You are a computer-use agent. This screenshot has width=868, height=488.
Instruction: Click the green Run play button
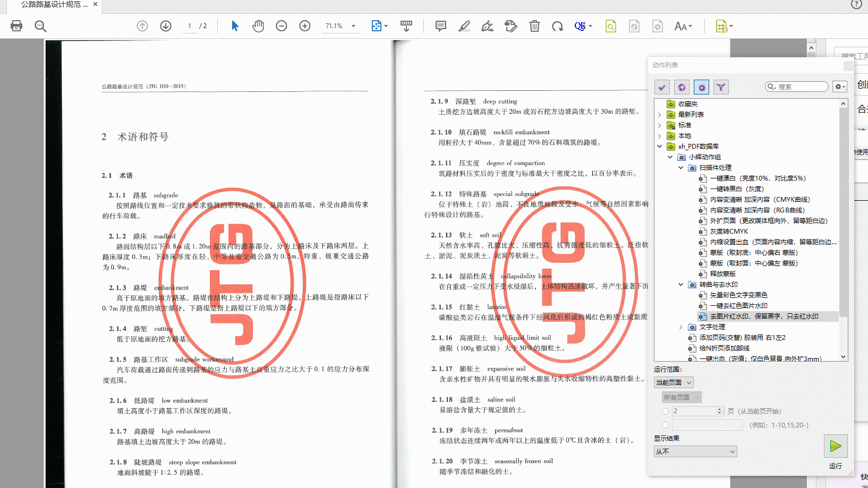coord(836,446)
